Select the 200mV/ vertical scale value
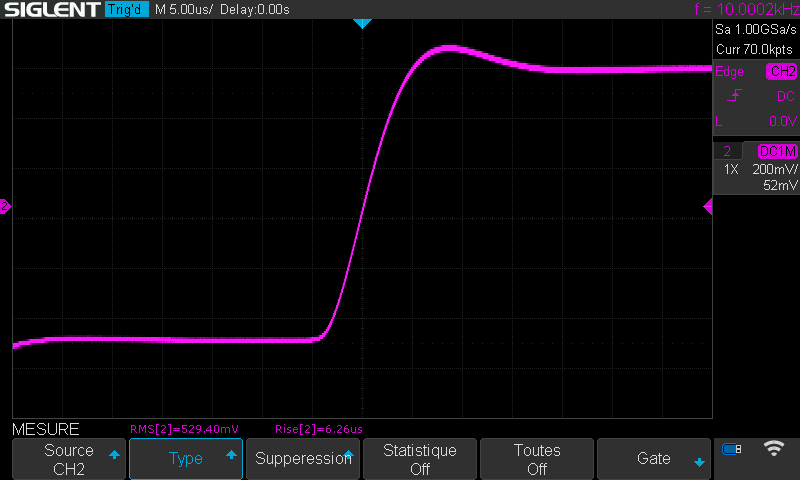Viewport: 800px width, 480px height. (774, 169)
